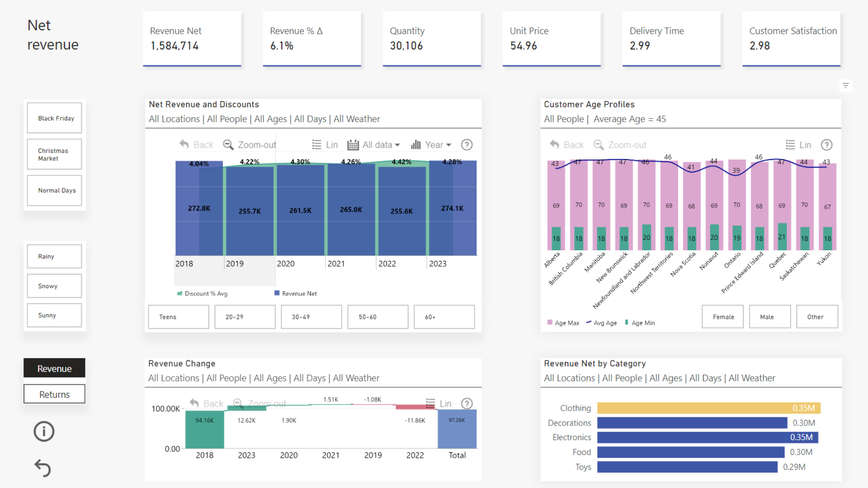
Task: Filter customers by Female
Action: [723, 317]
